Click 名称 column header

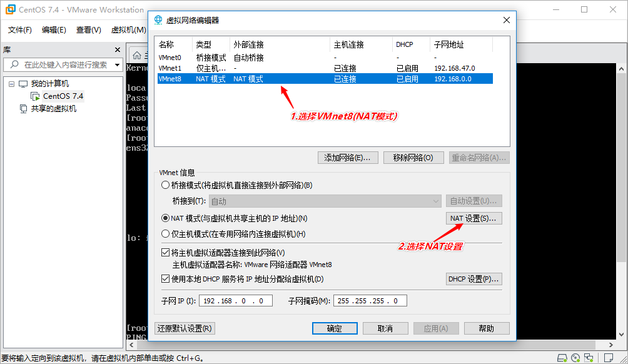tap(175, 44)
